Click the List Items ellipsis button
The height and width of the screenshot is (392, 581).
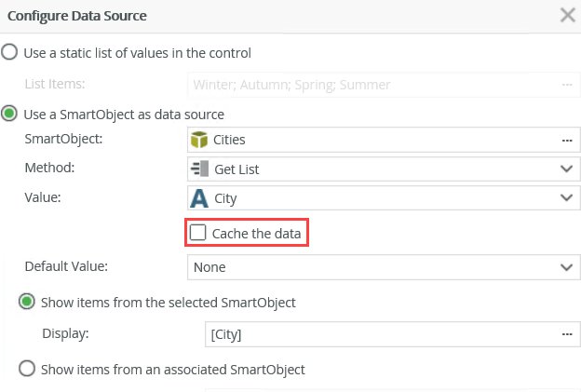566,85
